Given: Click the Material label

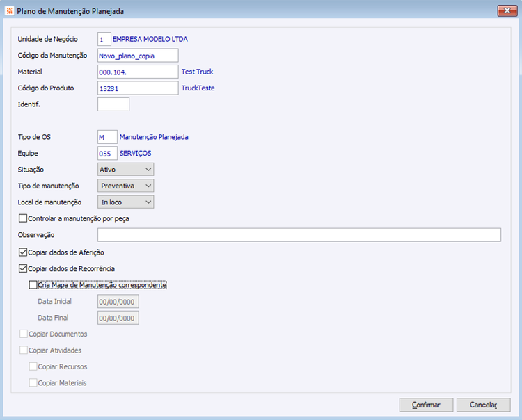Looking at the screenshot, I should coord(30,72).
